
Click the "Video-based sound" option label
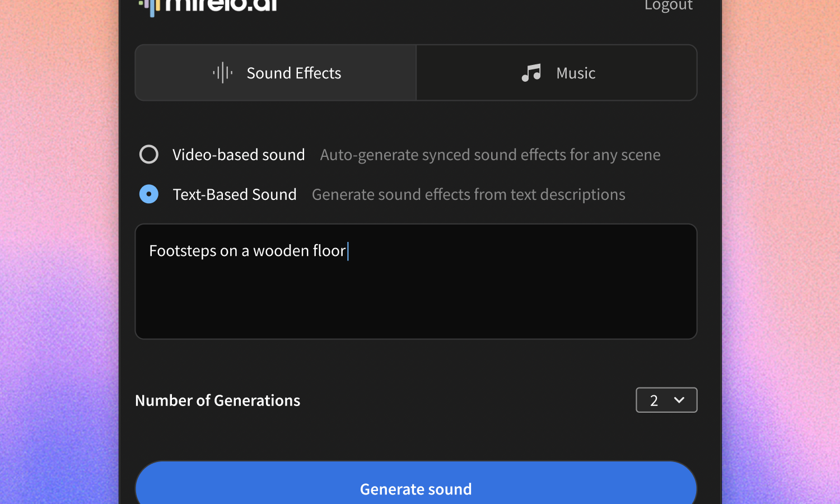pyautogui.click(x=239, y=155)
